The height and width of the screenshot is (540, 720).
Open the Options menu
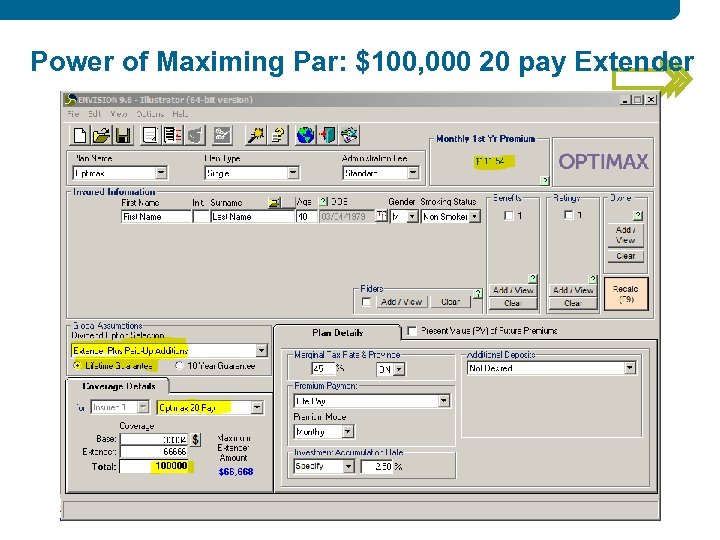[x=150, y=114]
